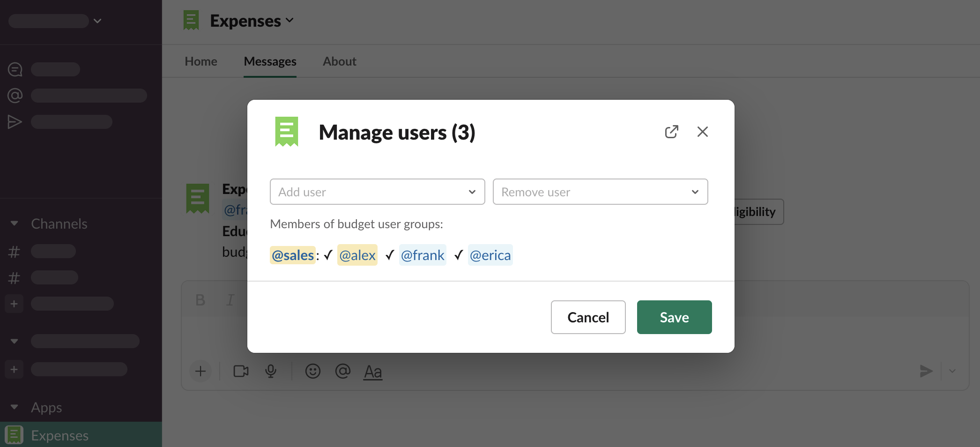Switch to the Home tab
This screenshot has width=980, height=447.
point(200,61)
